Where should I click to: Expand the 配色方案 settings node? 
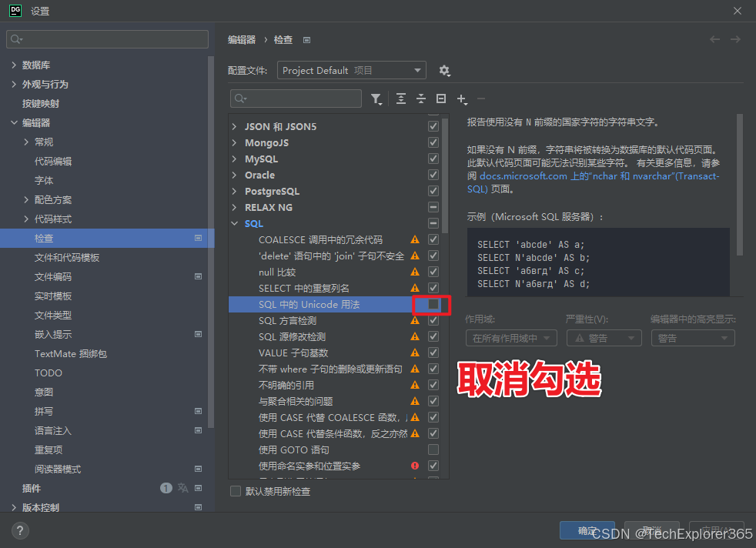(26, 199)
